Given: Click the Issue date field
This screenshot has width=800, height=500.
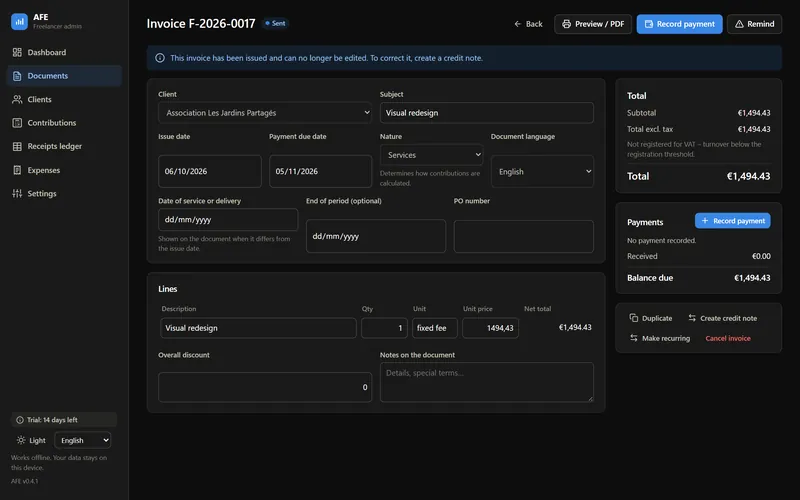Looking at the screenshot, I should pos(210,171).
